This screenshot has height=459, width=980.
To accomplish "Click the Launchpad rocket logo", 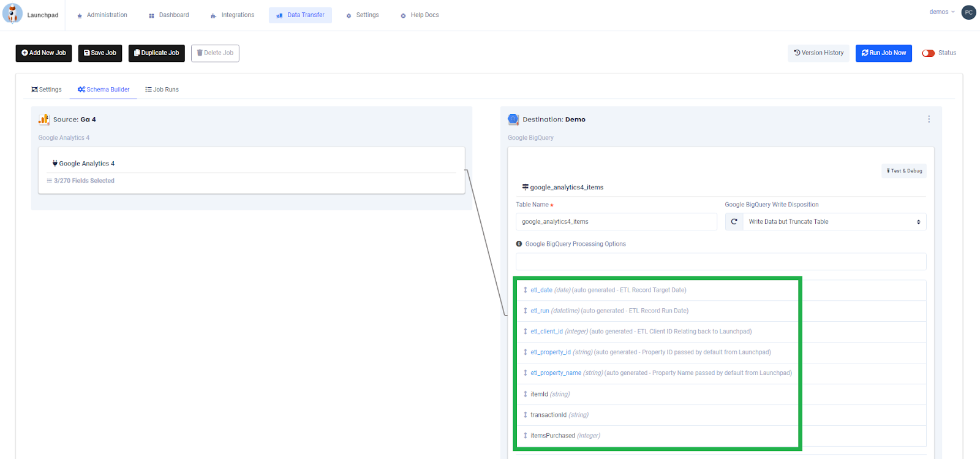I will point(12,13).
